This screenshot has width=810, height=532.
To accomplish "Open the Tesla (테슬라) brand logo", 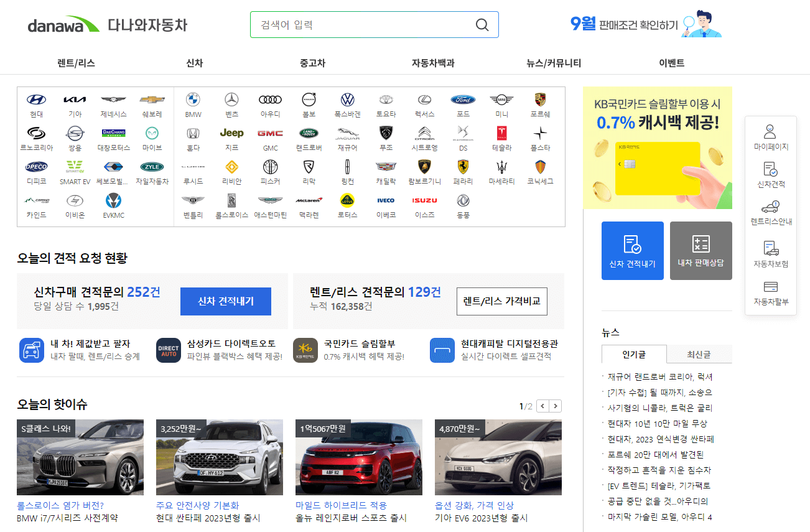I will click(501, 133).
